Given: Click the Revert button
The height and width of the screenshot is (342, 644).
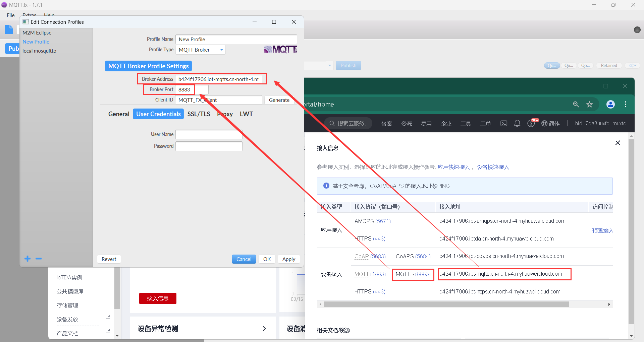Looking at the screenshot, I should pyautogui.click(x=109, y=259).
